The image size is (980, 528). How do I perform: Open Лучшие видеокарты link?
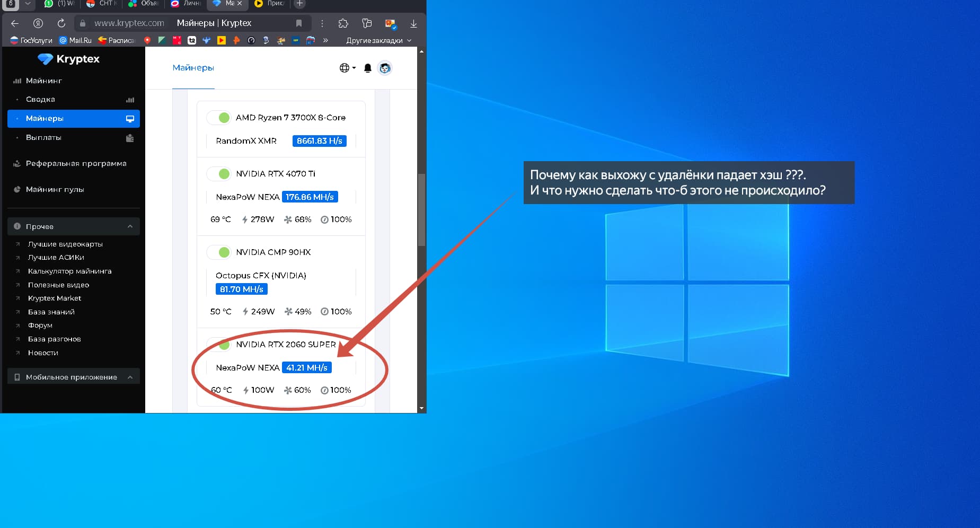(x=65, y=244)
